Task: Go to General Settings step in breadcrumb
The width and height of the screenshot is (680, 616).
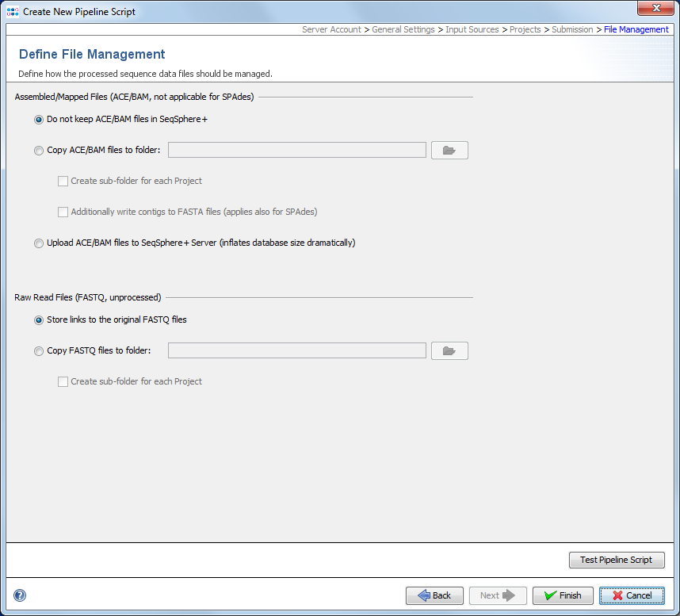Action: [x=403, y=29]
